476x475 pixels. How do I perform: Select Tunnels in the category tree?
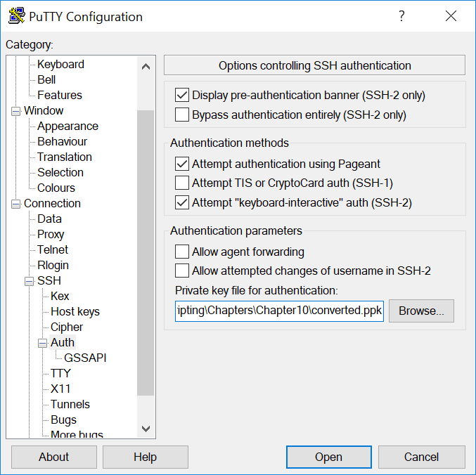pos(70,404)
